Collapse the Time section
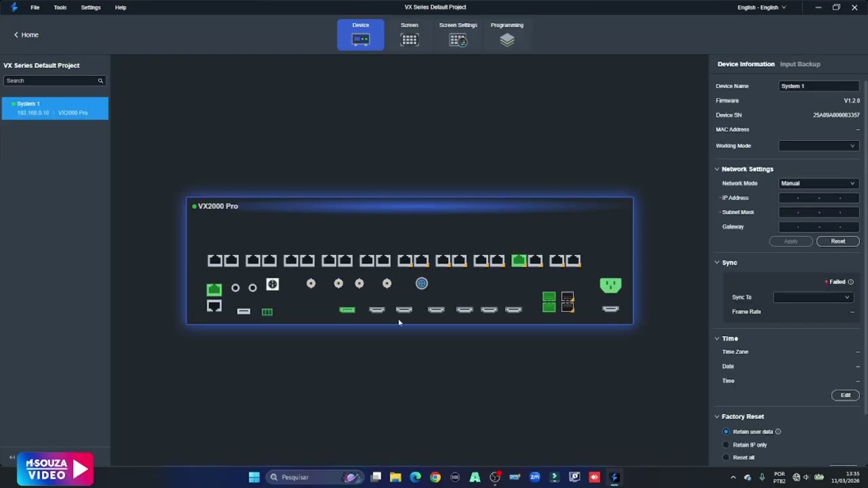This screenshot has width=868, height=488. pyautogui.click(x=717, y=339)
